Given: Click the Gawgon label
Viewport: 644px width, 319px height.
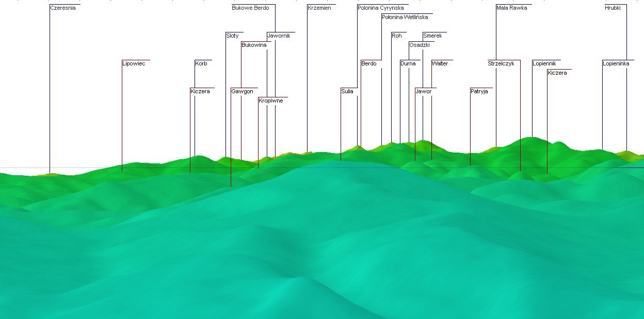Looking at the screenshot, I should [x=242, y=92].
